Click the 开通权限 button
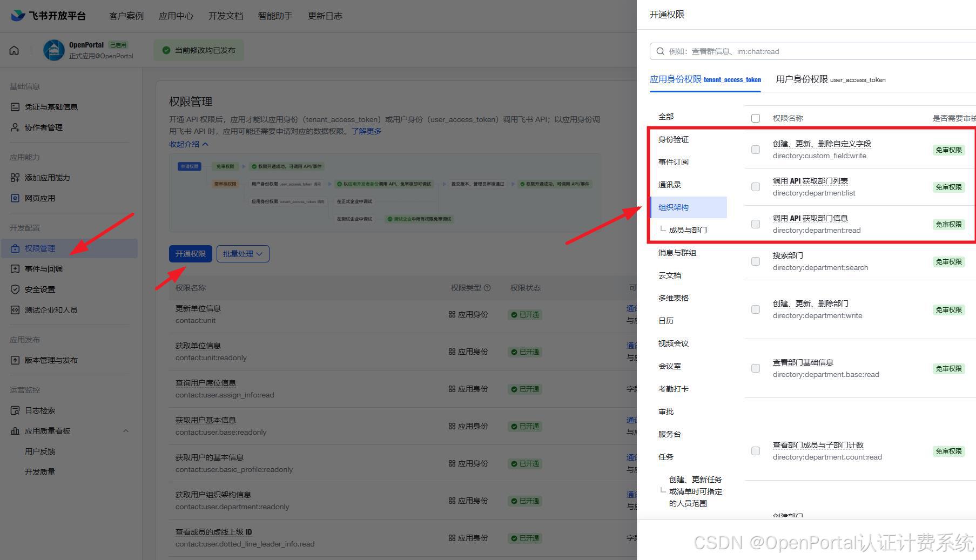This screenshot has height=560, width=976. click(x=190, y=254)
